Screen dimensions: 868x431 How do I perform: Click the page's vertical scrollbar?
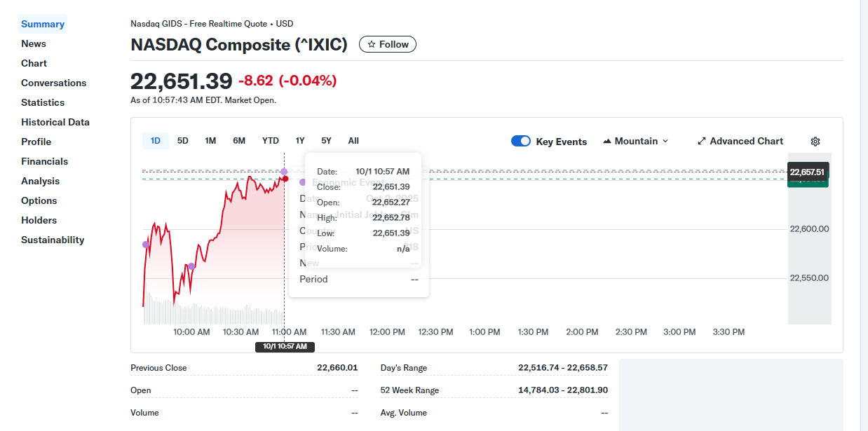tap(864, 210)
